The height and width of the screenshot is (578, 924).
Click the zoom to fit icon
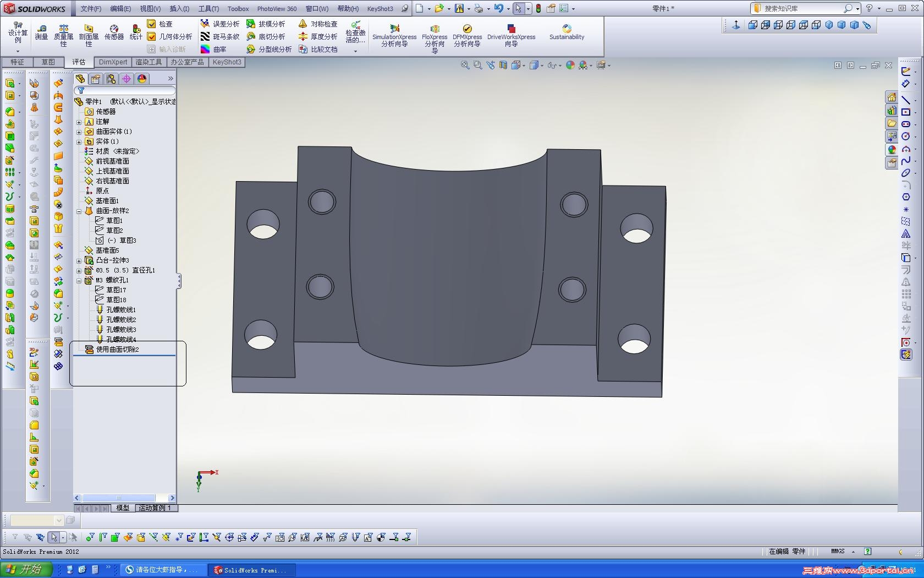(x=465, y=65)
